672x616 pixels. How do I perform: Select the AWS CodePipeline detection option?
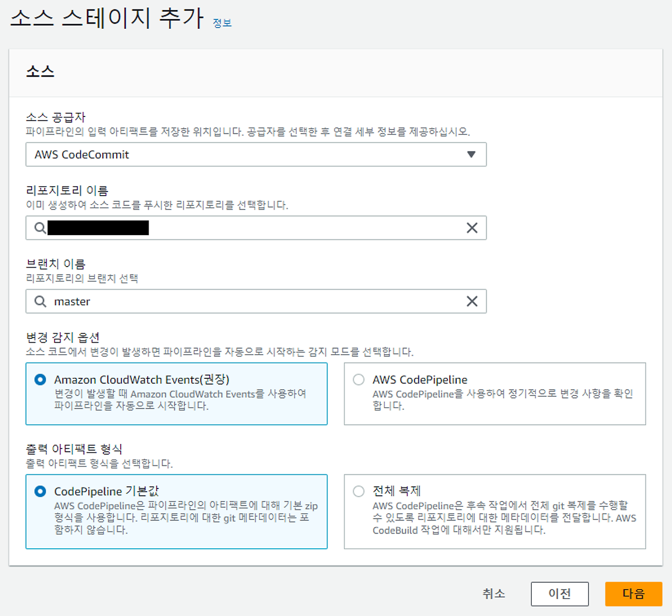click(359, 379)
